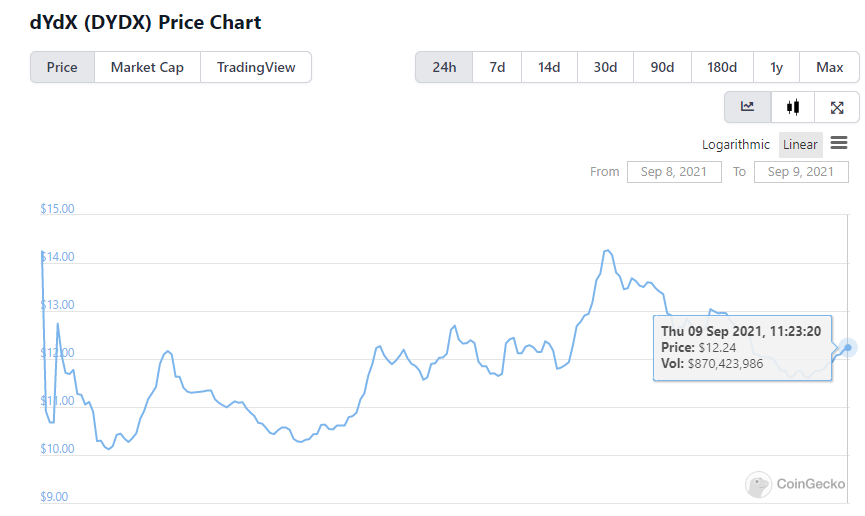Image resolution: width=865 pixels, height=516 pixels.
Task: Select the 180d time range
Action: tap(722, 67)
